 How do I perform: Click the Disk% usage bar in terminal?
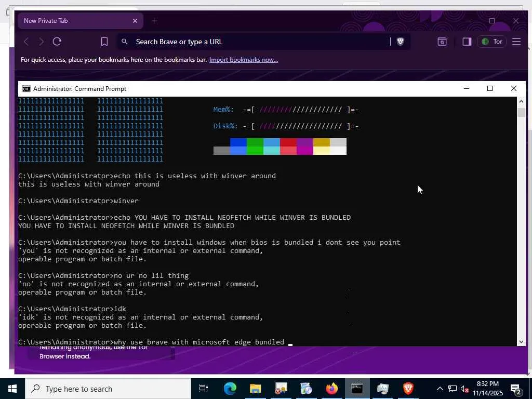pos(301,126)
